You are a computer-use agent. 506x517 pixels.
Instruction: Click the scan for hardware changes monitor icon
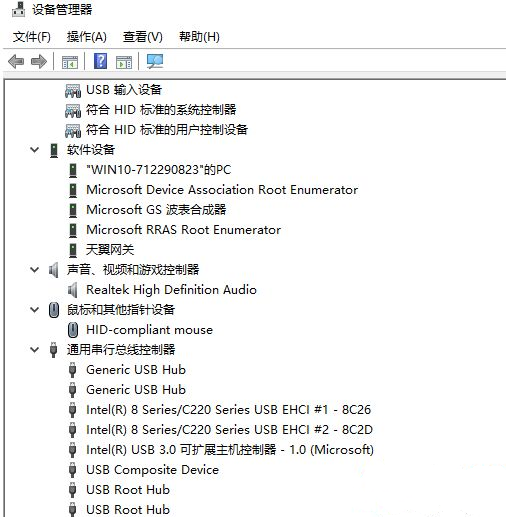pyautogui.click(x=155, y=61)
